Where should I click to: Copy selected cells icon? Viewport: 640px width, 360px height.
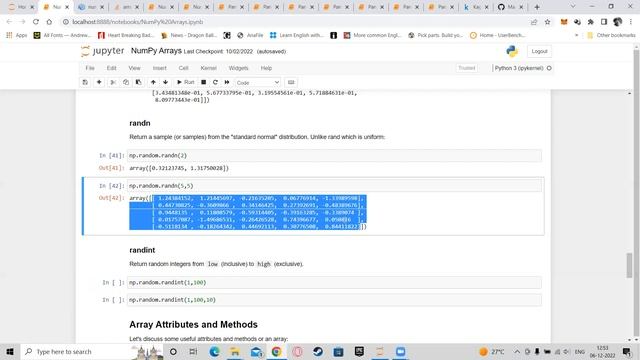[126, 82]
